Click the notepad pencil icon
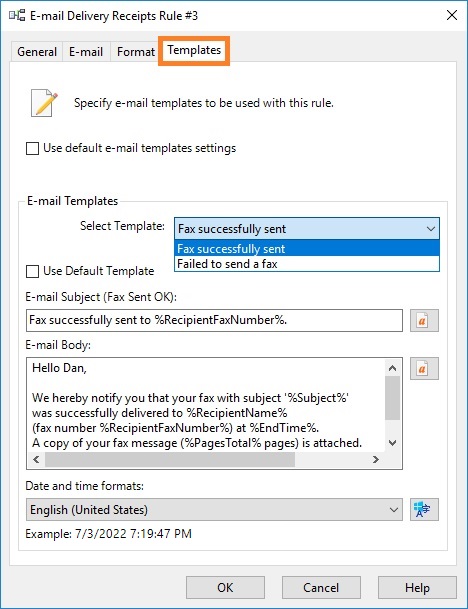Screen dimensions: 468x609 point(44,103)
